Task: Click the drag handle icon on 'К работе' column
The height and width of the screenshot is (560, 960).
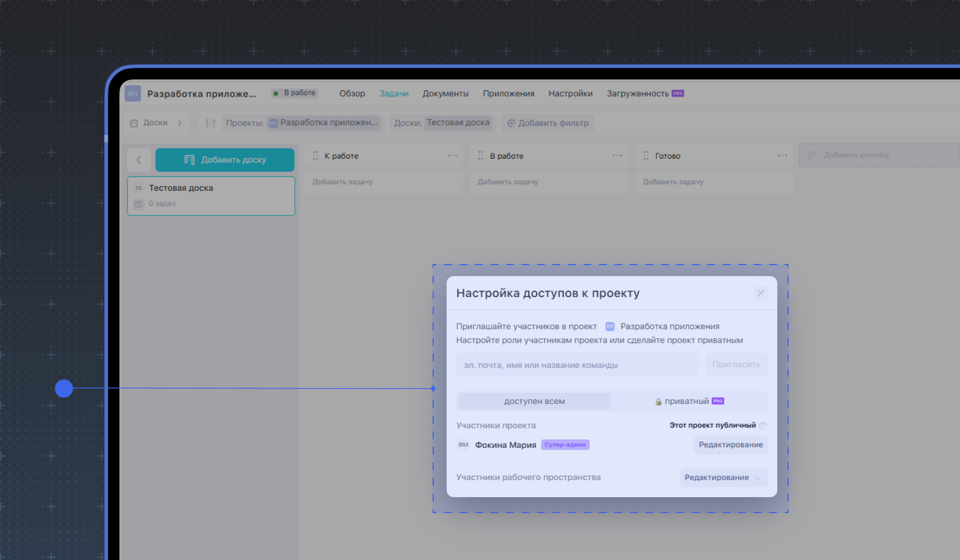Action: tap(315, 155)
